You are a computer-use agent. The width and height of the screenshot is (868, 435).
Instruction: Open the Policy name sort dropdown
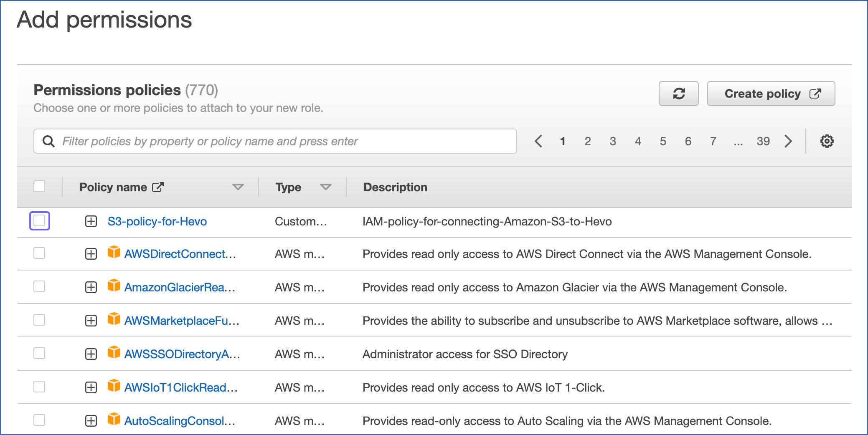click(x=237, y=187)
